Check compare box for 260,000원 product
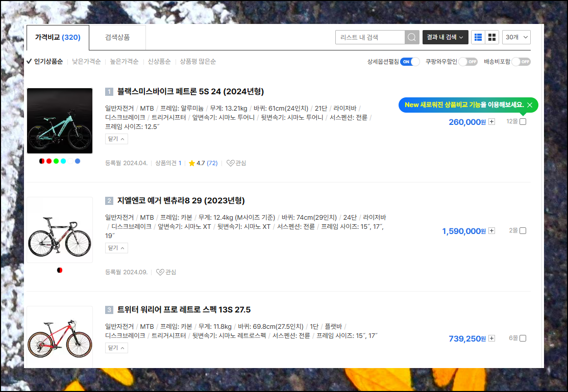The image size is (568, 392). (x=523, y=122)
